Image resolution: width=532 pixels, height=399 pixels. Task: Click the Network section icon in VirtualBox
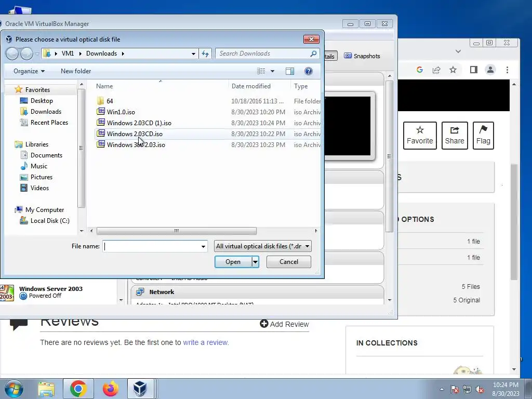(140, 292)
